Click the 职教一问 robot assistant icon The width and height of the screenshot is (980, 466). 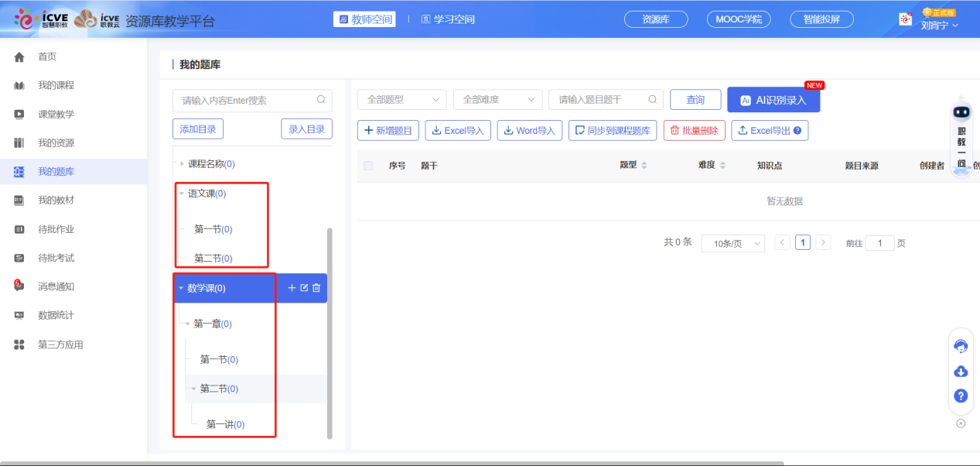coord(961,113)
